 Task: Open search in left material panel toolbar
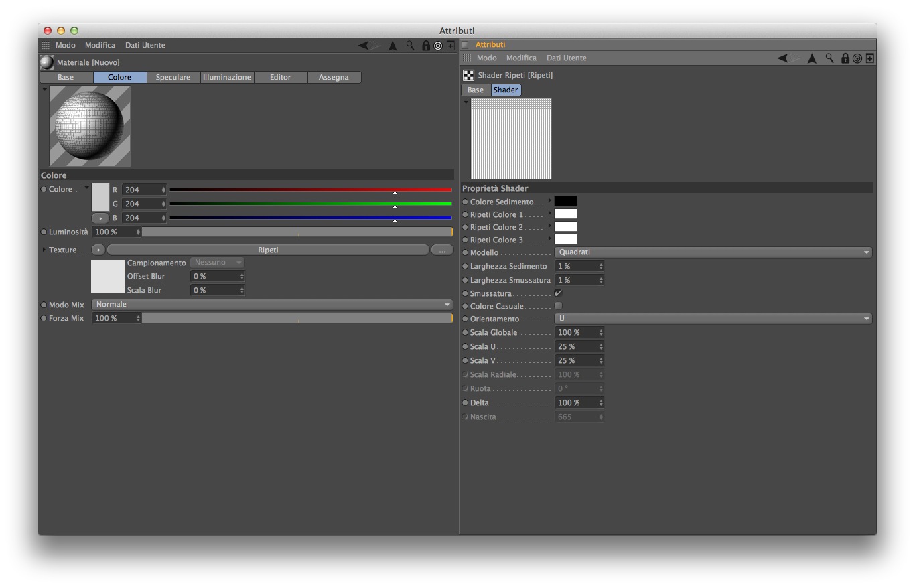pos(411,46)
